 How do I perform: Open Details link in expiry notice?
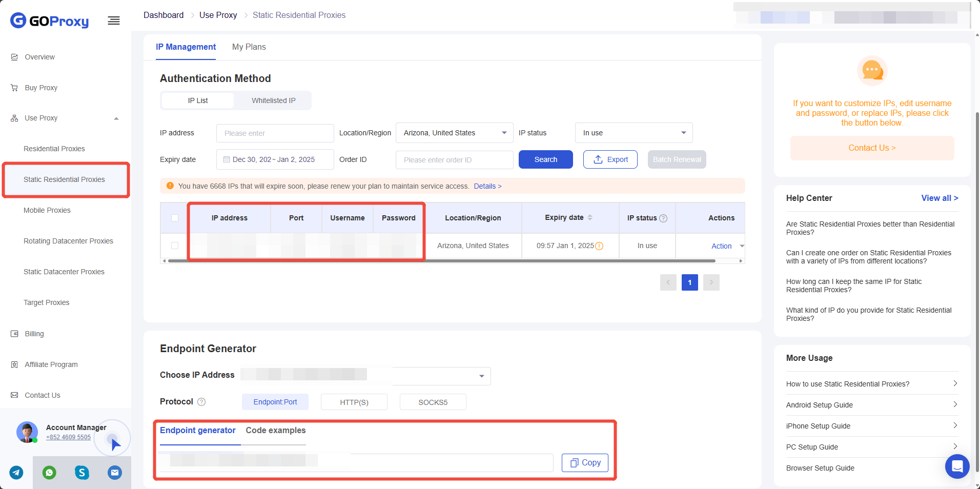pyautogui.click(x=487, y=186)
